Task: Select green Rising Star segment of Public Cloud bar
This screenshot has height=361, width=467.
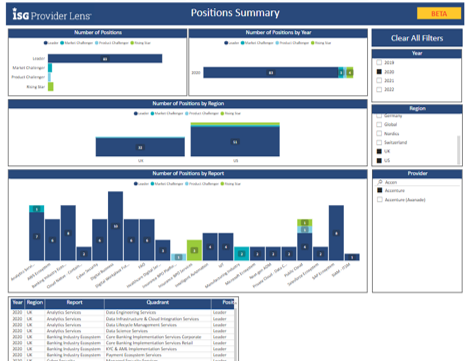Action: (x=305, y=223)
